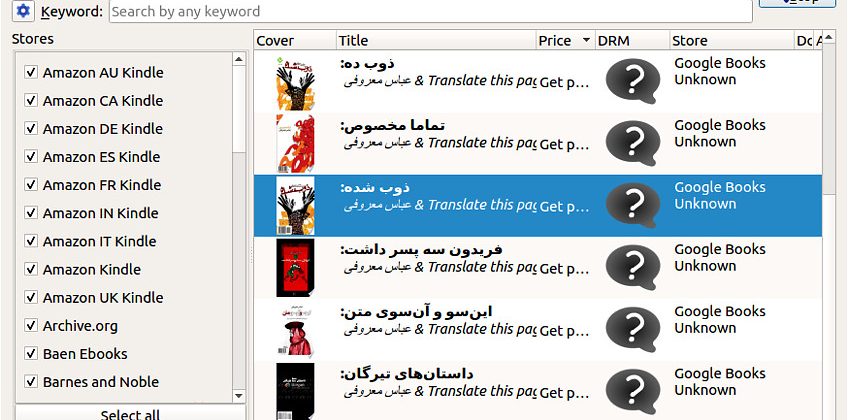Uncheck the Amazon DE Kindle store

pos(31,128)
